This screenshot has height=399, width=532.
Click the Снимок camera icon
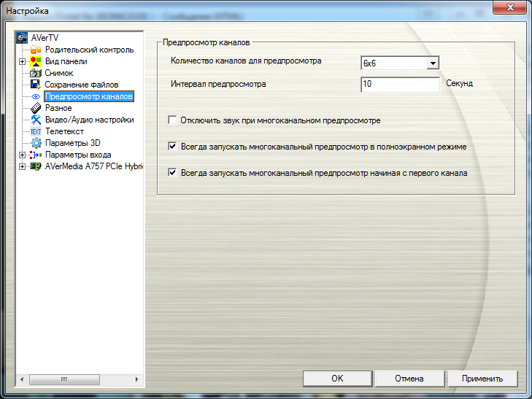[x=36, y=73]
